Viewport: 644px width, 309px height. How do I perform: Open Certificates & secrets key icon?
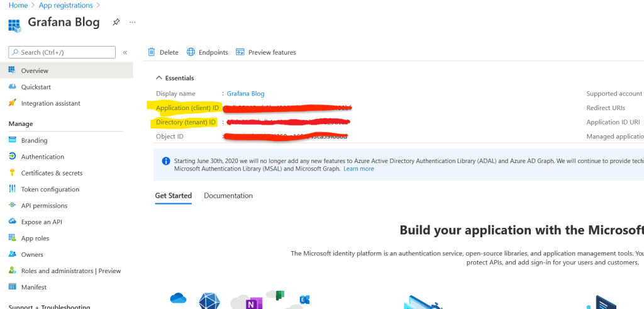click(x=13, y=173)
